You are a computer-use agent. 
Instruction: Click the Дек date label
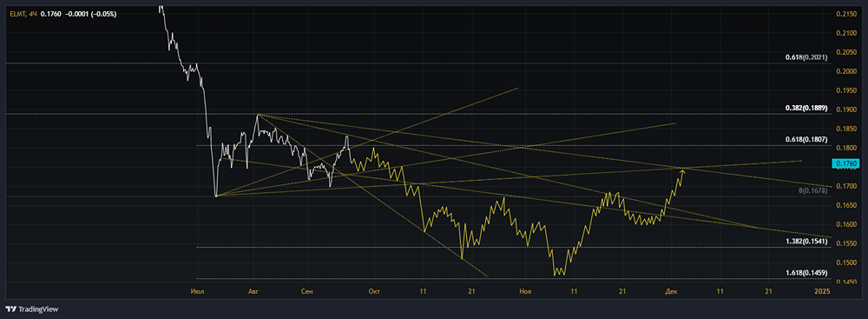672,290
